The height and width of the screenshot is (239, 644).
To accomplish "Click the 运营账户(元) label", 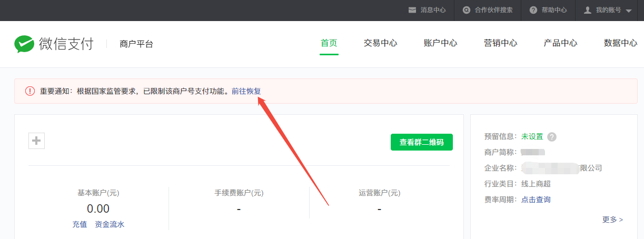I will 379,193.
